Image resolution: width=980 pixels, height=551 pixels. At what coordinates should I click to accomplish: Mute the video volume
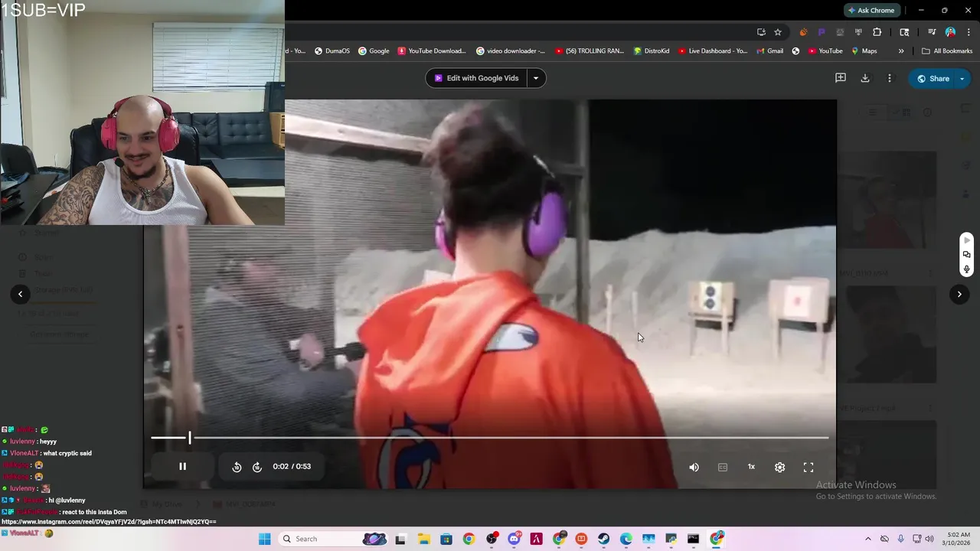pyautogui.click(x=694, y=467)
